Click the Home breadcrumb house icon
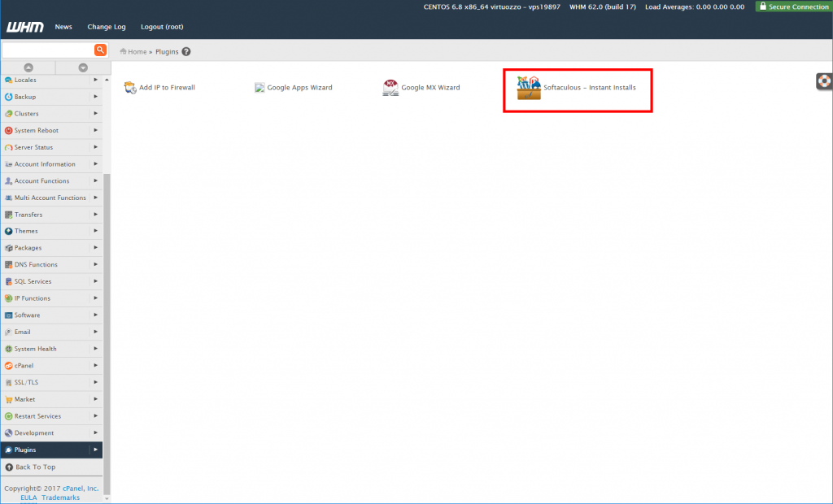 [124, 51]
